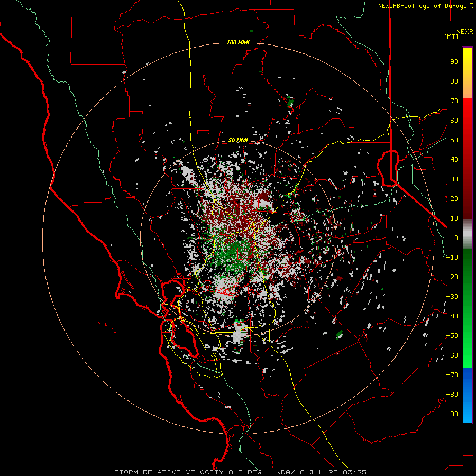Select the 100 NMI range ring label
Viewport: 476px width, 476px height.
238,42
